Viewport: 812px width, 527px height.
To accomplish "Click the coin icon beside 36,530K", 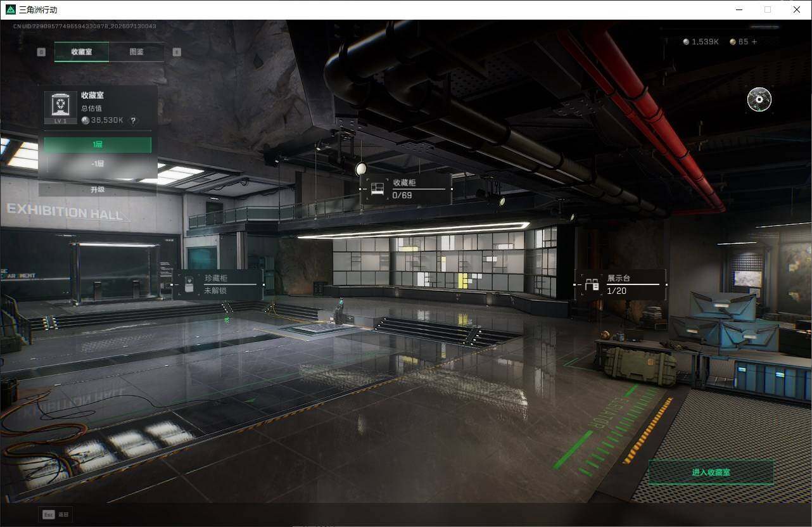I will 86,120.
